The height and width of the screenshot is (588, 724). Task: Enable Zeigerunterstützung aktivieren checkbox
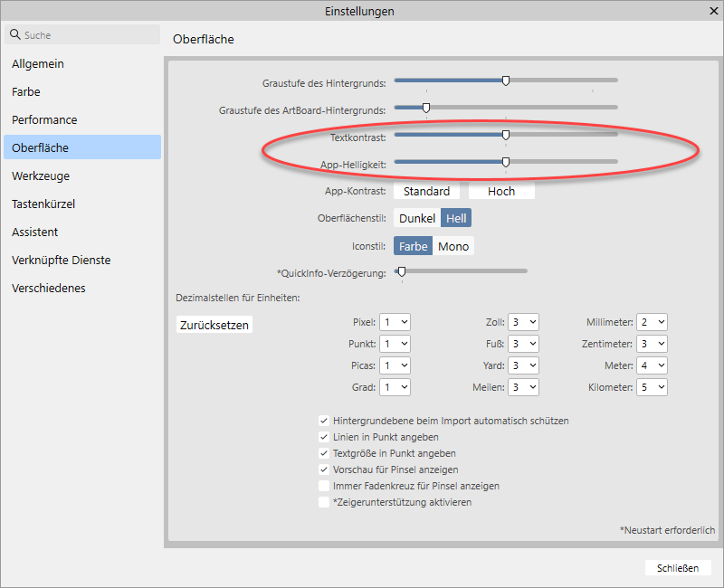point(324,502)
